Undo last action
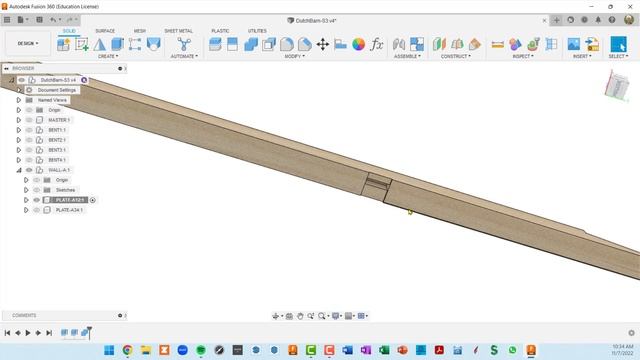 pyautogui.click(x=53, y=20)
